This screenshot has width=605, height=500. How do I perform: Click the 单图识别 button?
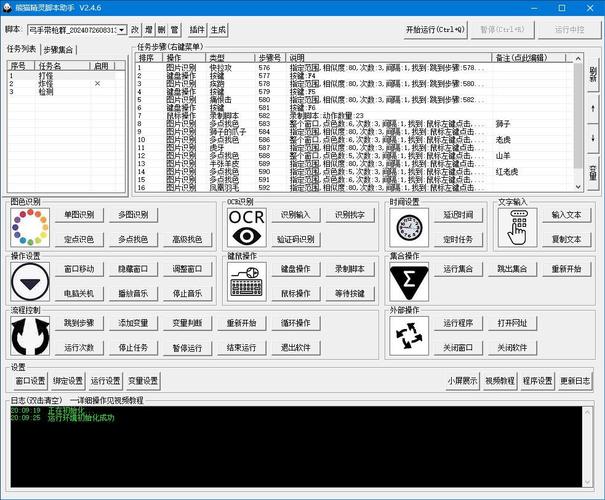coord(79,215)
